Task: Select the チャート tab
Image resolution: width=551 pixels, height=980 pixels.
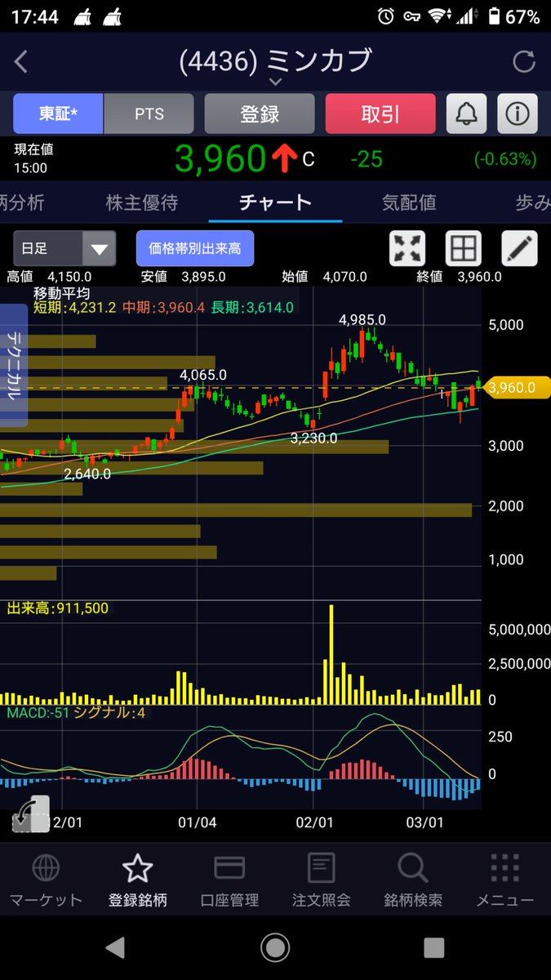Action: [x=275, y=203]
